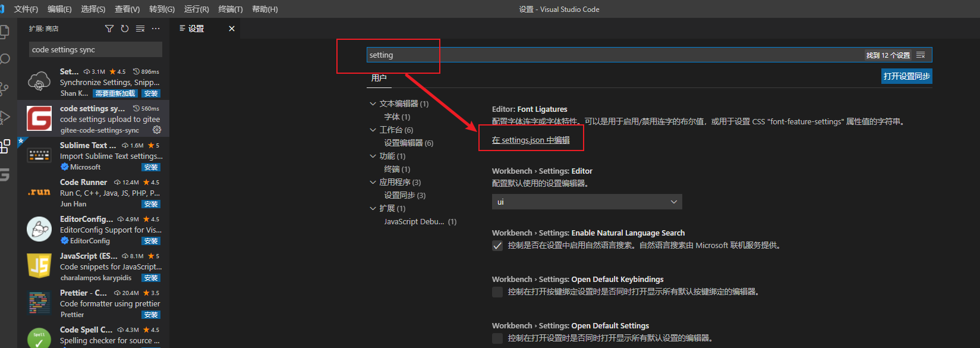The width and height of the screenshot is (980, 348).
Task: Open Source Control view in activity bar
Action: click(x=4, y=89)
